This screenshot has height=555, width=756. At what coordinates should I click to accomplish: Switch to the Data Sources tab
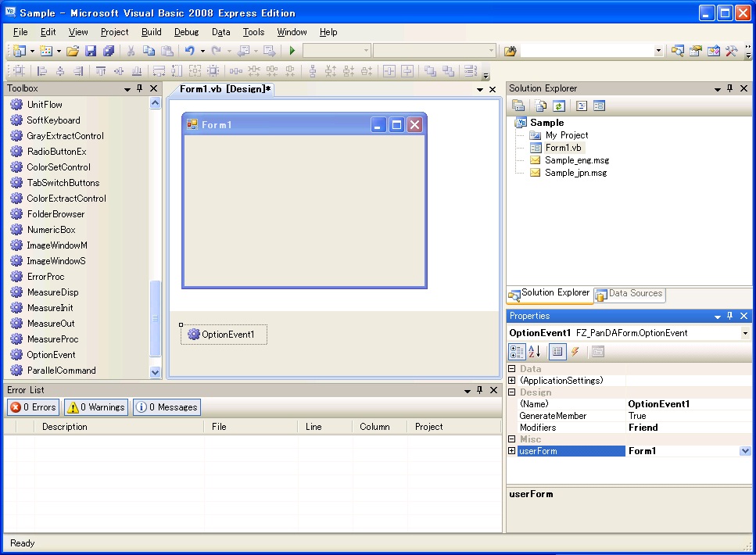(629, 294)
